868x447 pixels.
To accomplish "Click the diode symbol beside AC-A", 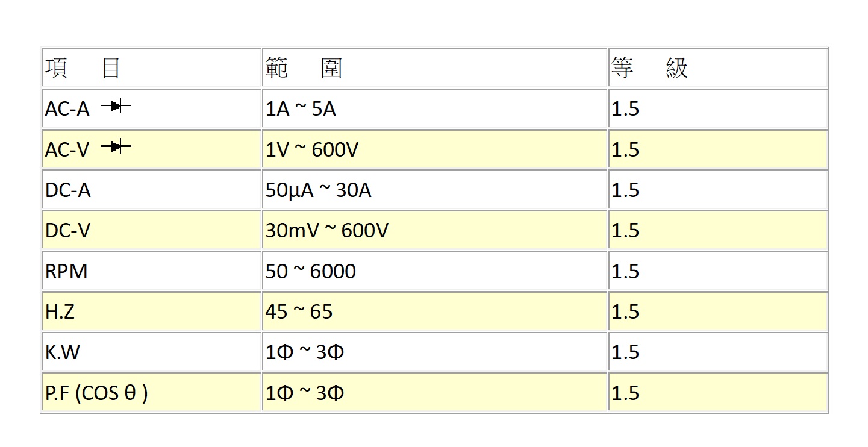I will [116, 107].
